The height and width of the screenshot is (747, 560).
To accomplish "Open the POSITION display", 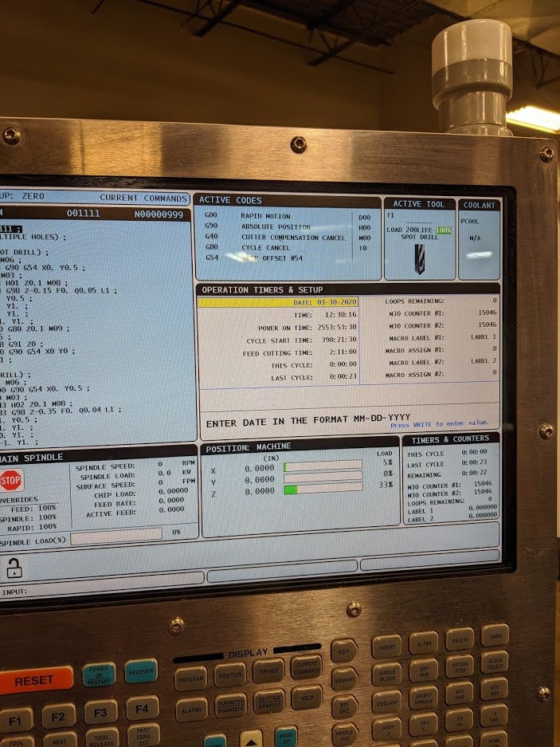I will point(230,674).
